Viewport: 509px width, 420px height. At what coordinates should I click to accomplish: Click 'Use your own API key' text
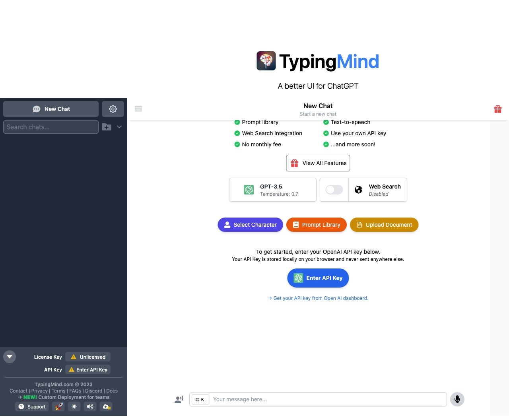click(358, 133)
